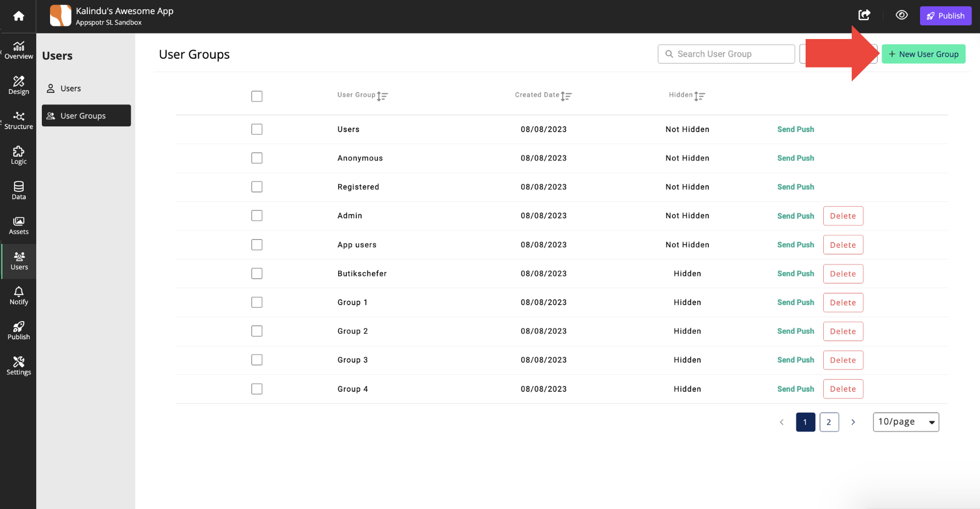Open the Logic section
980x509 pixels.
pos(19,156)
